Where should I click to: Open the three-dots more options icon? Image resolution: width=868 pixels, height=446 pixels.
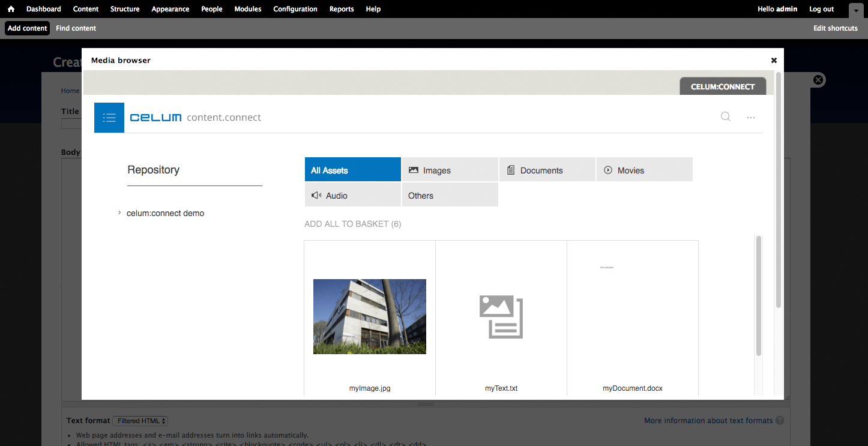[751, 118]
